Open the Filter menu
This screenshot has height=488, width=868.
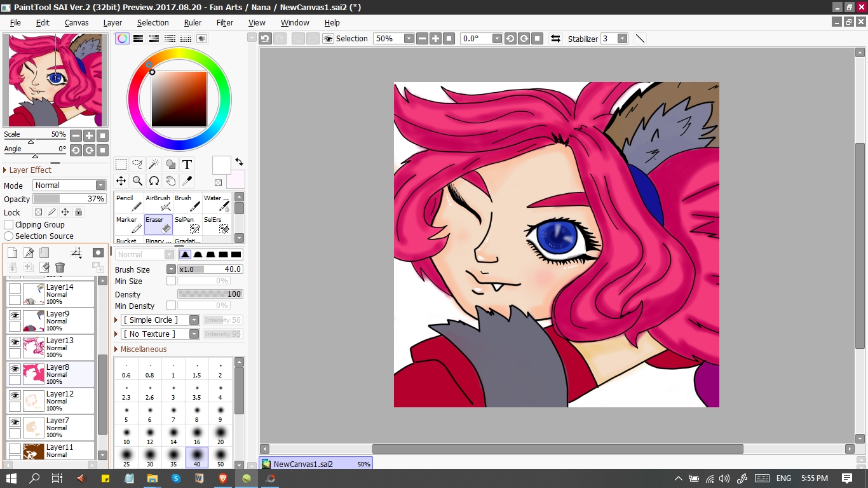[225, 22]
